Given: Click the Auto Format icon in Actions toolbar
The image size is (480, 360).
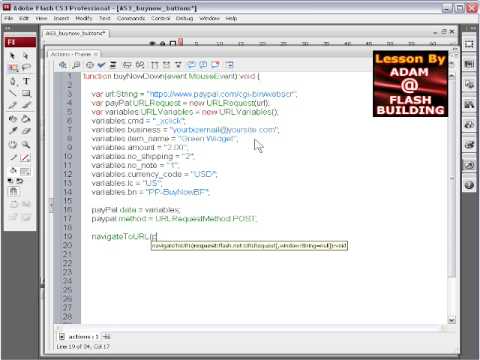Looking at the screenshot, I should click(x=113, y=65).
